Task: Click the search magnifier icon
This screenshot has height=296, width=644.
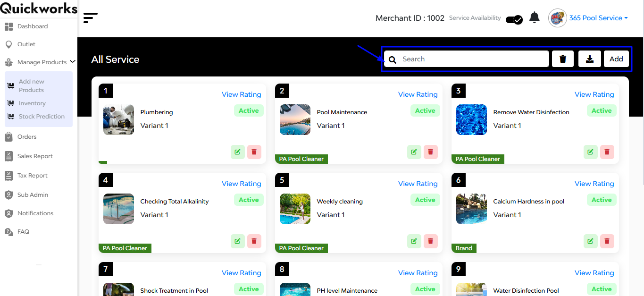Action: click(x=393, y=60)
